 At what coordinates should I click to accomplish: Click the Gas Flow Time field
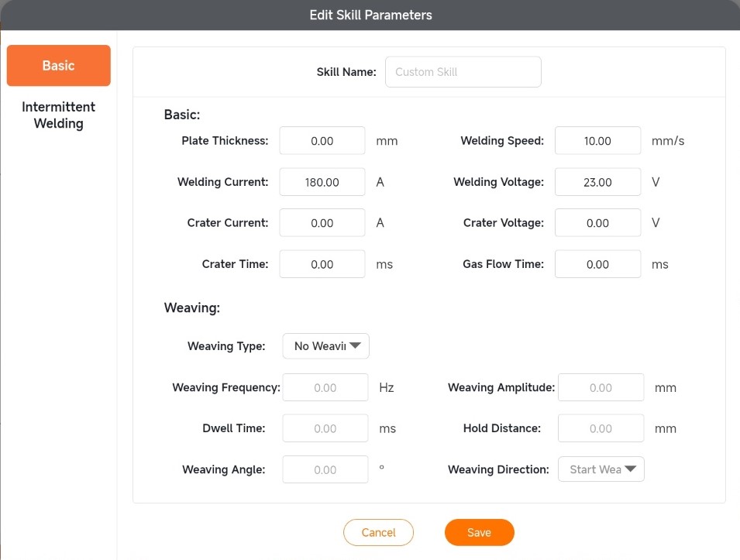point(597,264)
